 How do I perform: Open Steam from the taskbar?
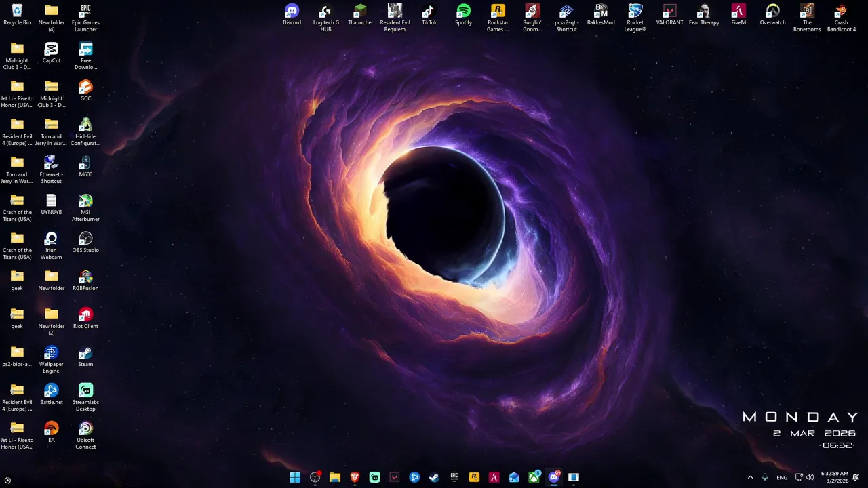coord(434,477)
